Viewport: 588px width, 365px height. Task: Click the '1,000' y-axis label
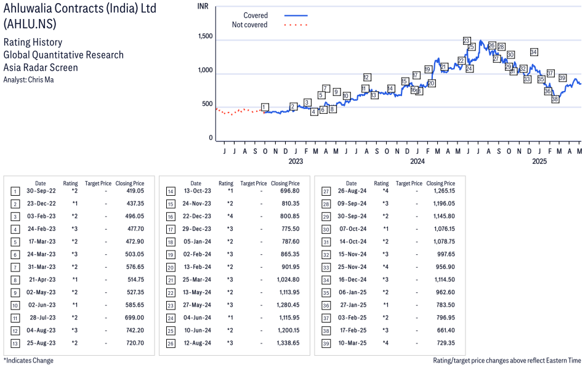pyautogui.click(x=205, y=70)
